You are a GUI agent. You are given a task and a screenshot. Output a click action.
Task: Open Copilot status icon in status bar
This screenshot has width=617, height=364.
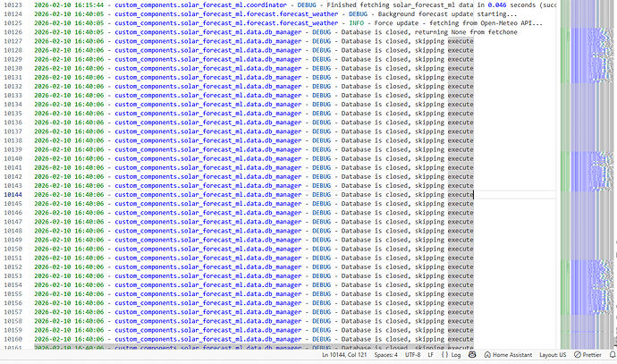[472, 354]
